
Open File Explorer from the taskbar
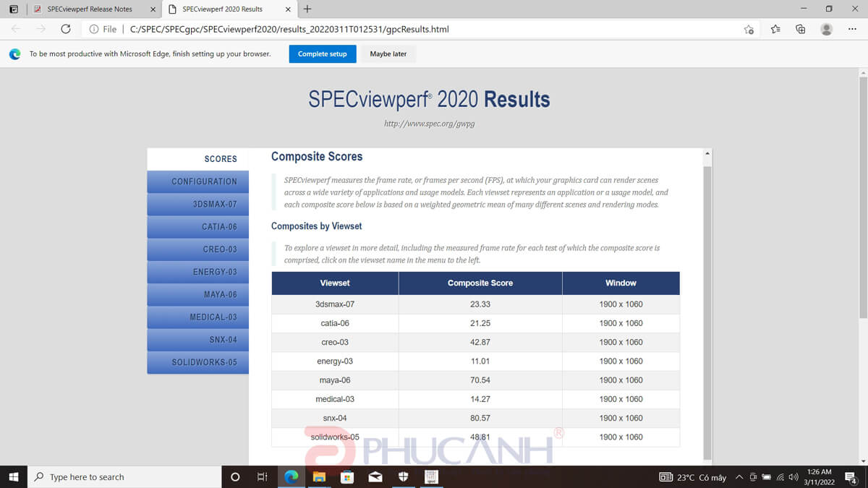coord(319,477)
